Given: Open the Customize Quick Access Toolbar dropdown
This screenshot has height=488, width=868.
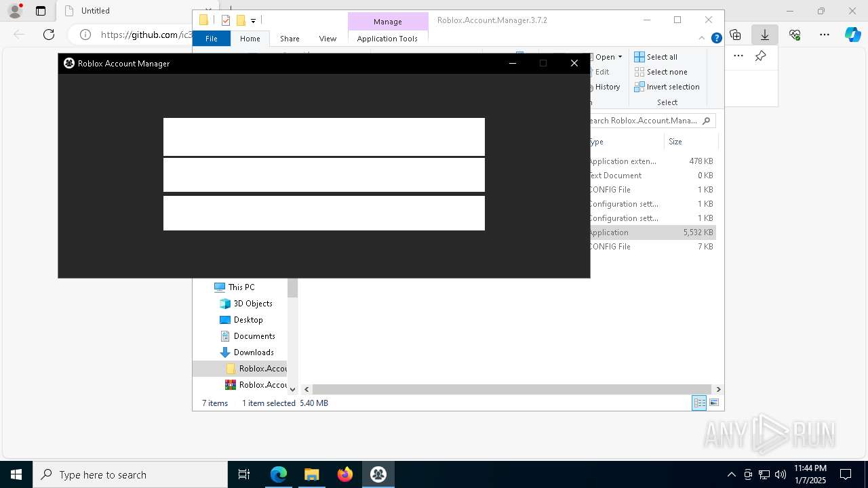Looking at the screenshot, I should pos(253,21).
